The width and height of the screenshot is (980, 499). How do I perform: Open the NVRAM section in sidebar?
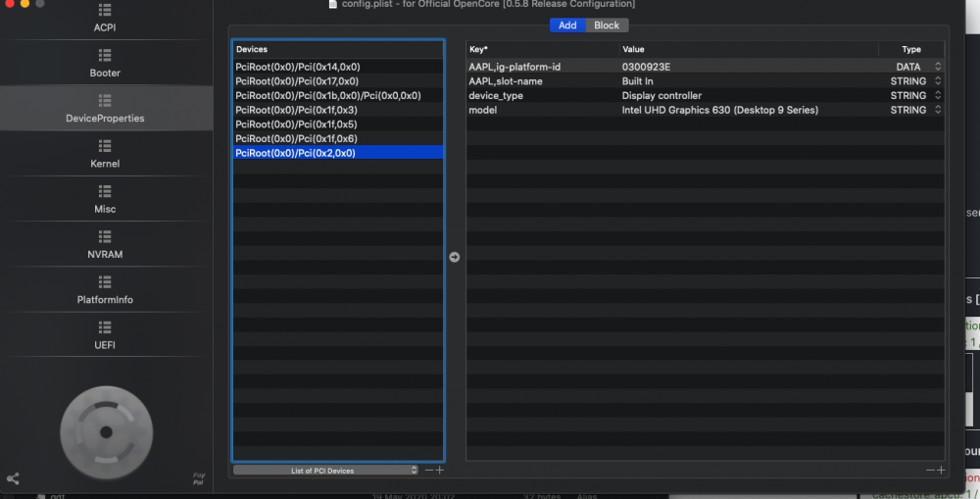pyautogui.click(x=105, y=244)
